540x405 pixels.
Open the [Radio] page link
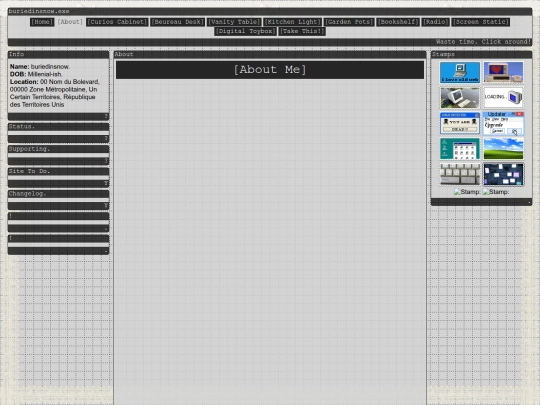coord(436,22)
